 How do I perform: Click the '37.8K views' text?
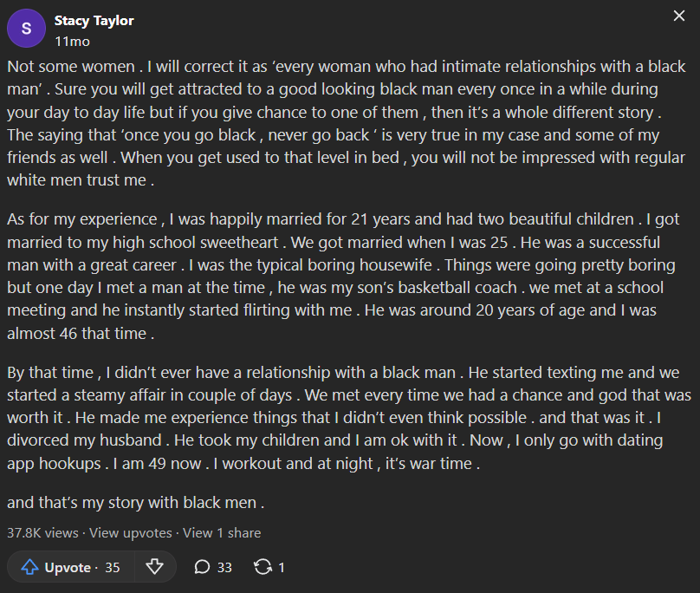point(42,532)
